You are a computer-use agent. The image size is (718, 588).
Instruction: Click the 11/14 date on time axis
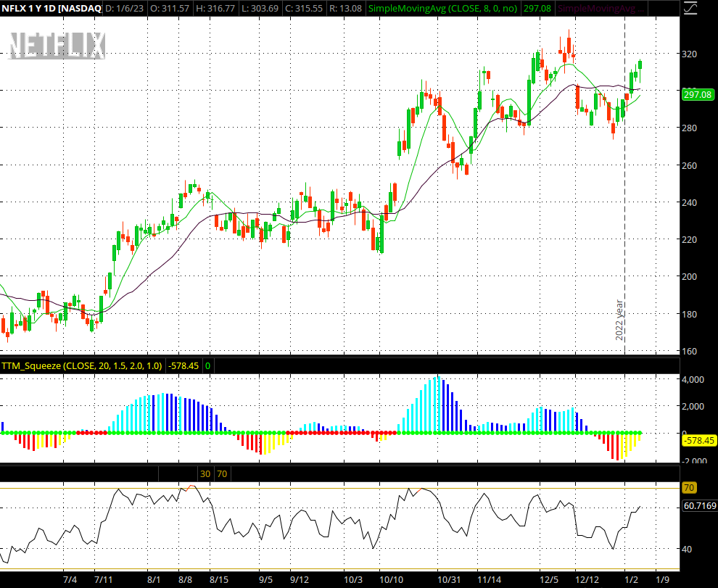coord(489,580)
